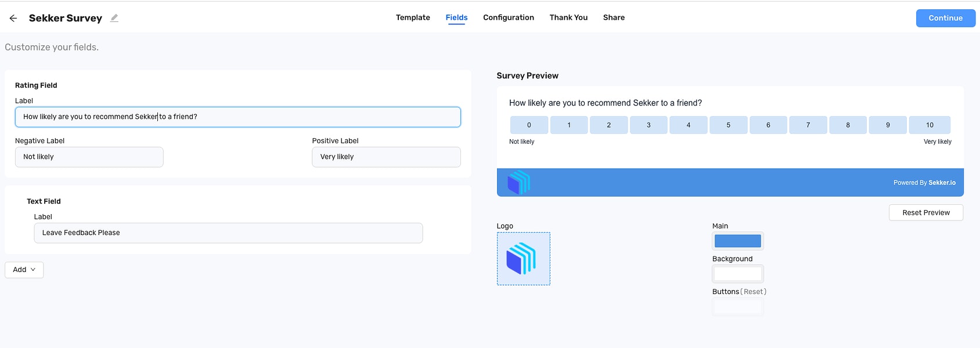This screenshot has height=348, width=980.
Task: Click the Logo upload thumbnail
Action: [x=524, y=259]
